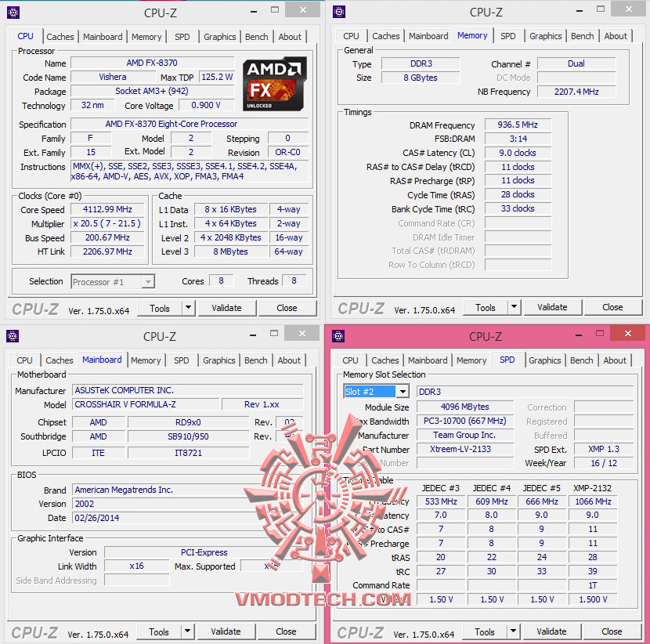Viewport: 650px width, 644px height.
Task: Open Tools dropdown arrow in Mainboard window
Action: [187, 631]
